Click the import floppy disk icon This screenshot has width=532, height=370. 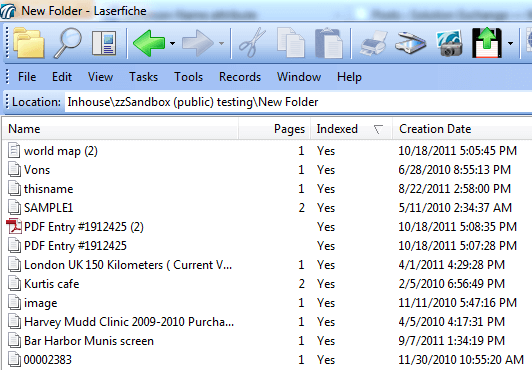tap(487, 42)
